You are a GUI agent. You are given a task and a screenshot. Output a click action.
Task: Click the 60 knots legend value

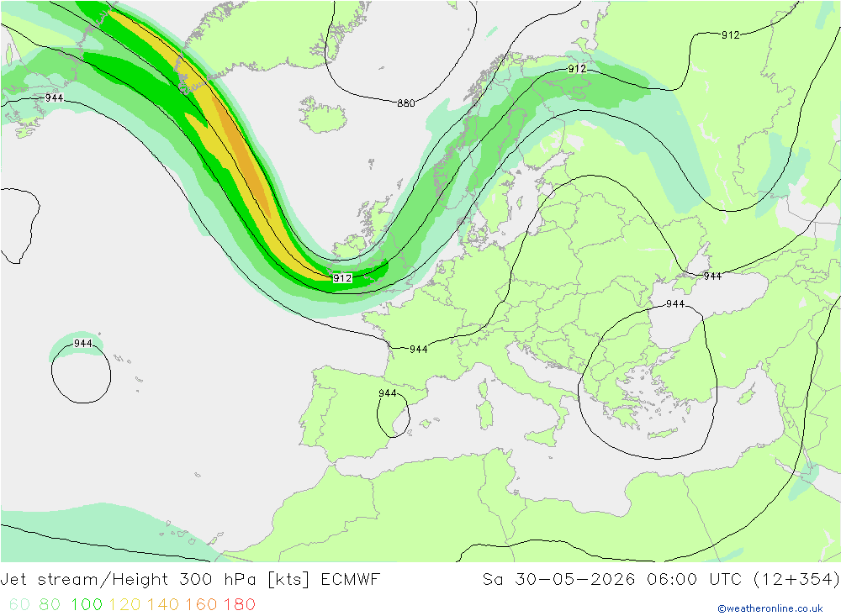click(x=19, y=604)
